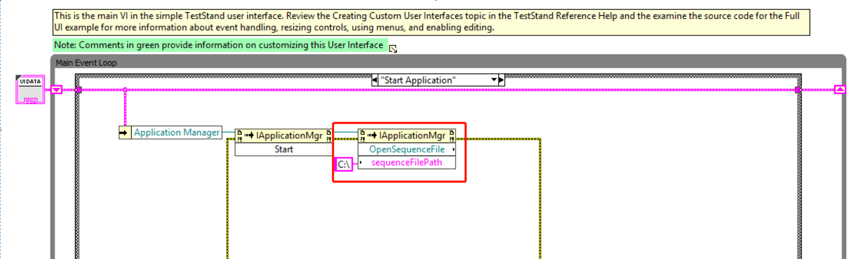Click the right shift register on the loop
Viewport: 868px width, 259px height.
[840, 89]
